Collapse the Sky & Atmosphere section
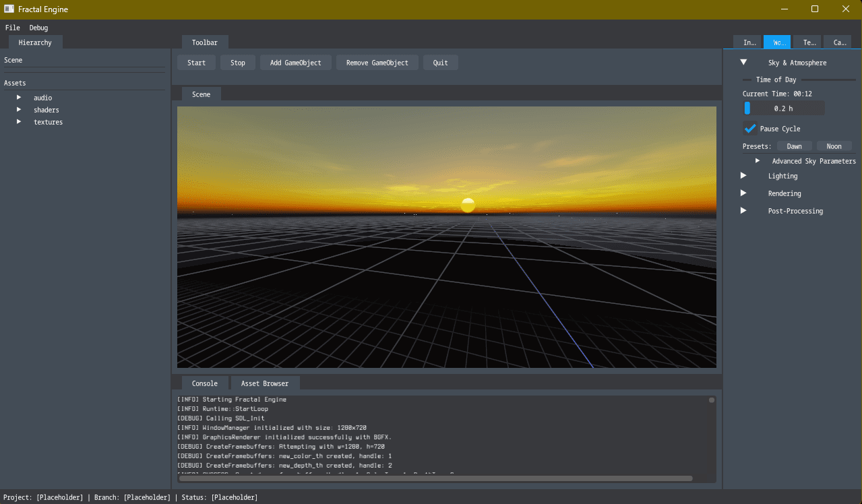The height and width of the screenshot is (504, 862). [743, 63]
